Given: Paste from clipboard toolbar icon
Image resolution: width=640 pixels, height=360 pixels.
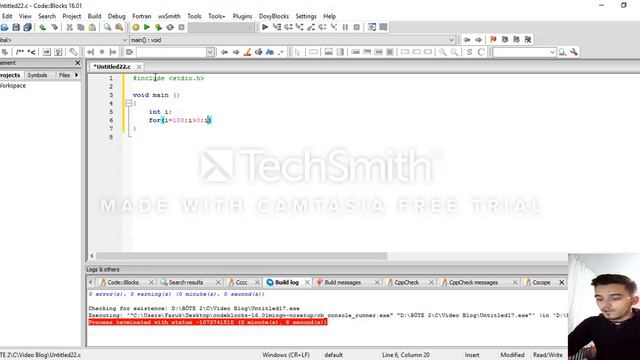Looking at the screenshot, I should click(92, 27).
